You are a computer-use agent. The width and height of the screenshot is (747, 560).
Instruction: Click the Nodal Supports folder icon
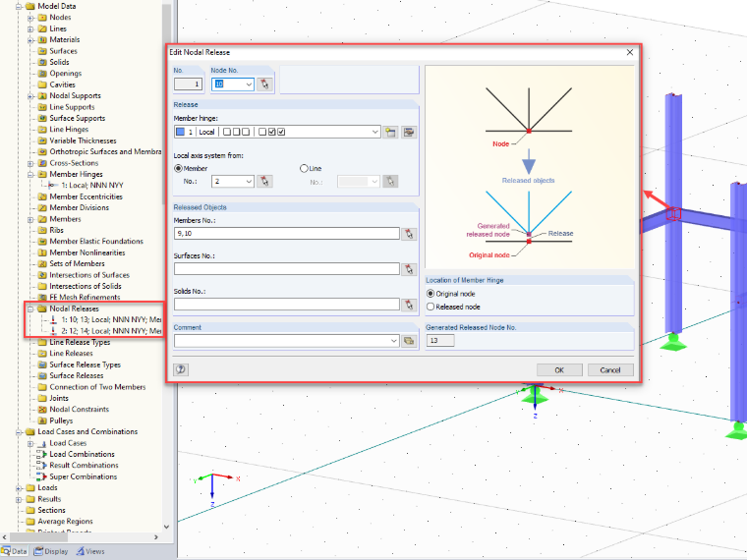pos(42,95)
